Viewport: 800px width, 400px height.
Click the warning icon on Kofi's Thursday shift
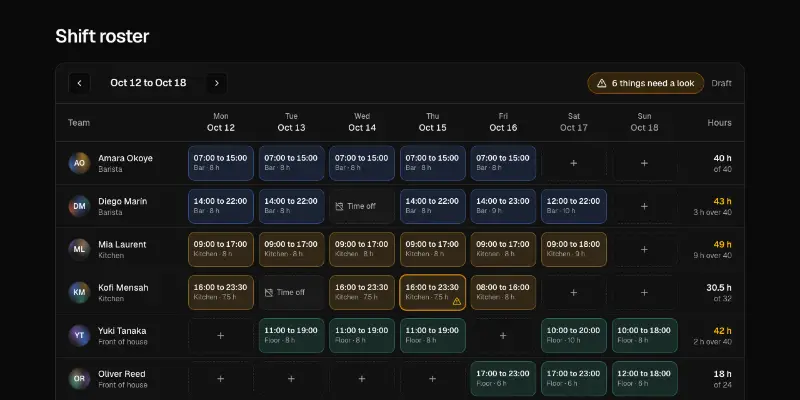pyautogui.click(x=457, y=302)
